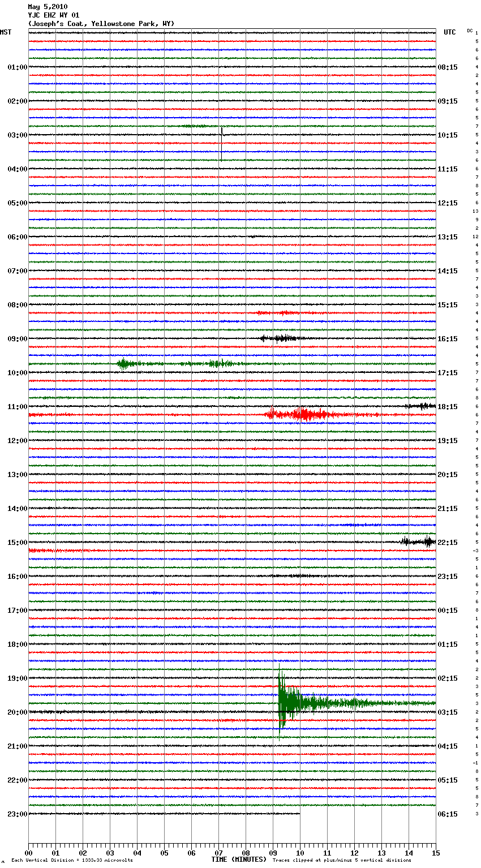Viewport: 481px width, 868px height.
Task: Choose the "08:00" MST time label
Action: click(x=18, y=305)
